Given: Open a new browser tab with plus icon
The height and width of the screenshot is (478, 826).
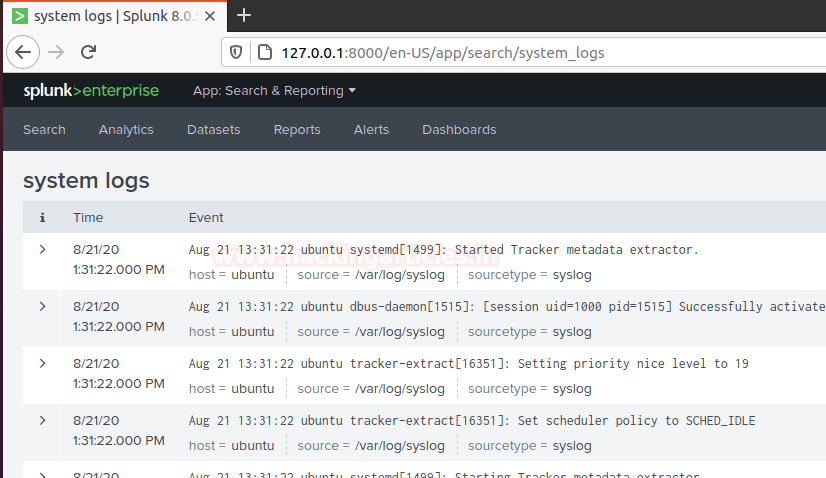Looking at the screenshot, I should tap(244, 15).
